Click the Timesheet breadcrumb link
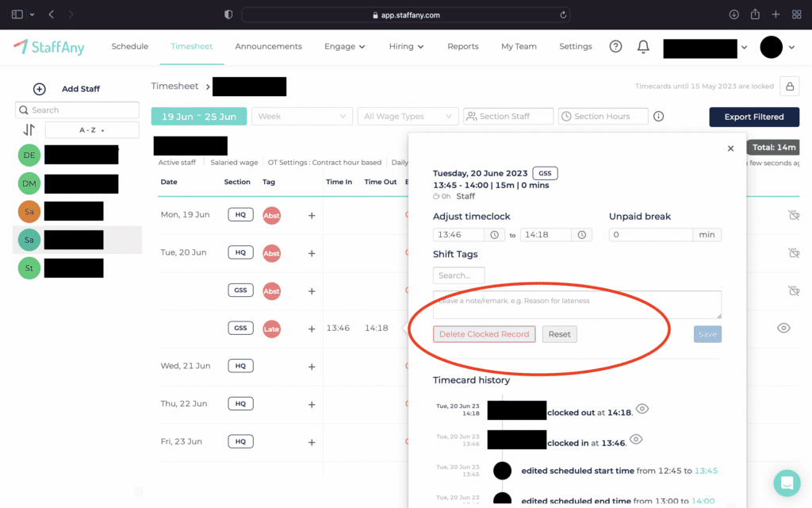This screenshot has width=812, height=508. tap(174, 86)
